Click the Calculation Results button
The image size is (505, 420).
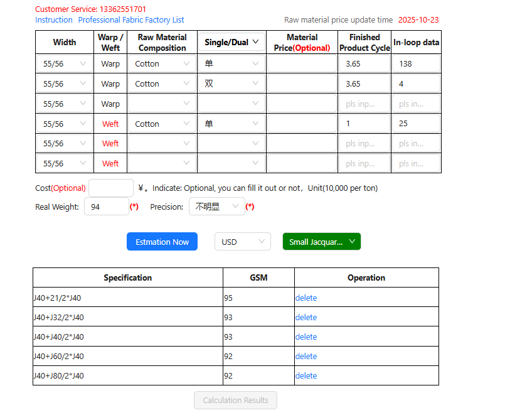click(x=235, y=401)
